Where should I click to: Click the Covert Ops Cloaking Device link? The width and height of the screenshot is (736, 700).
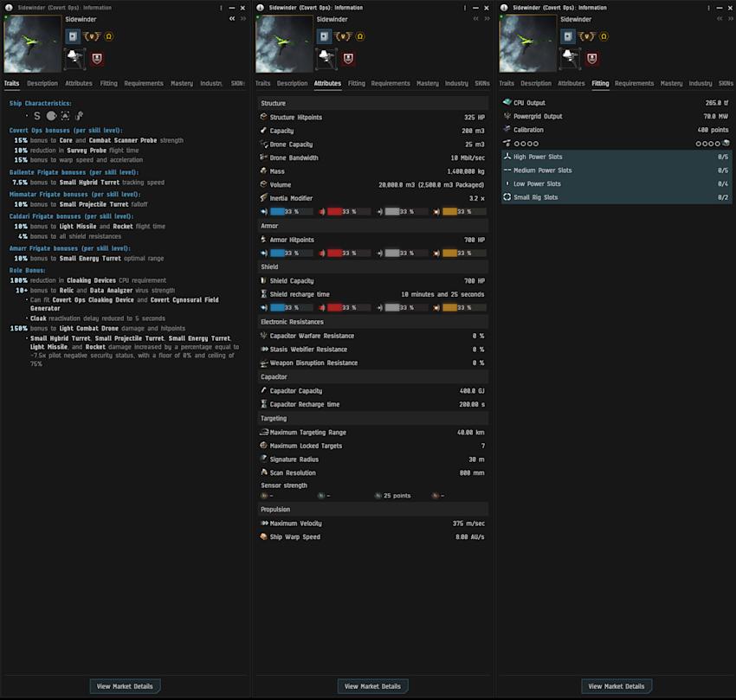point(93,299)
